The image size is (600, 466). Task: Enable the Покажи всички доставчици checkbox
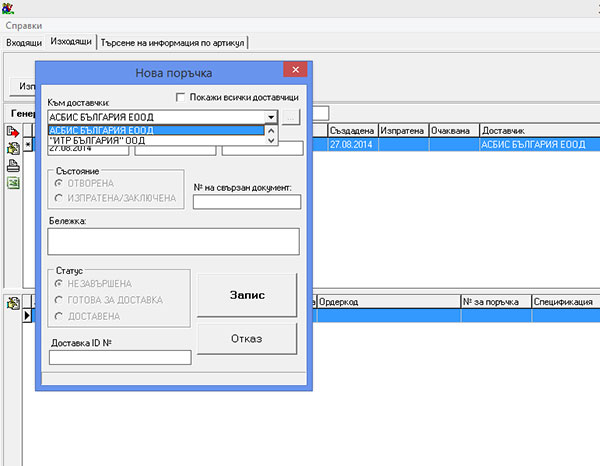181,98
